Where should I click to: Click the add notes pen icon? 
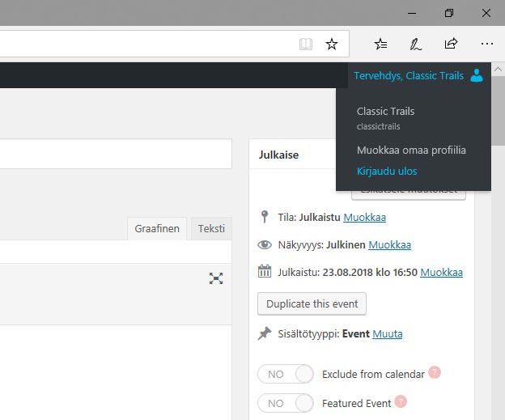(415, 44)
